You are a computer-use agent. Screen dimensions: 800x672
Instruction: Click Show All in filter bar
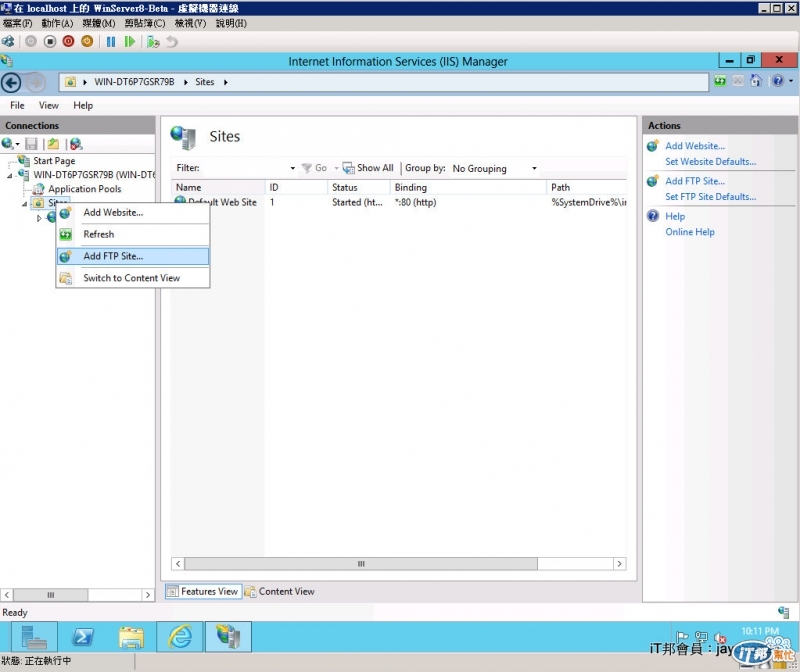click(x=368, y=168)
